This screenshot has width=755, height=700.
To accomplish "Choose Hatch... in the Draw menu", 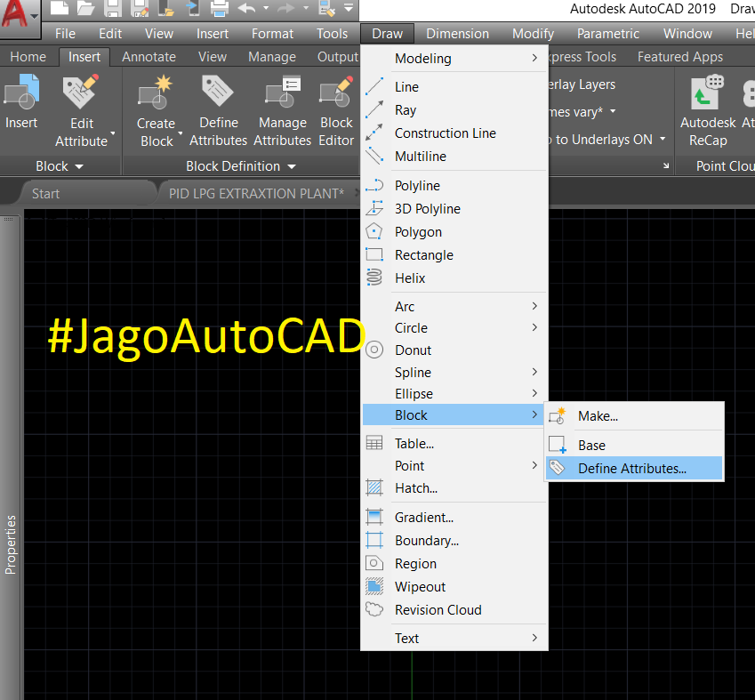I will [454, 488].
